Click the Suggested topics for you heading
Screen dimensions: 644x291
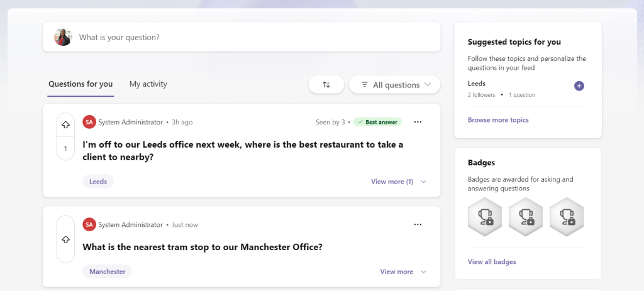(514, 42)
